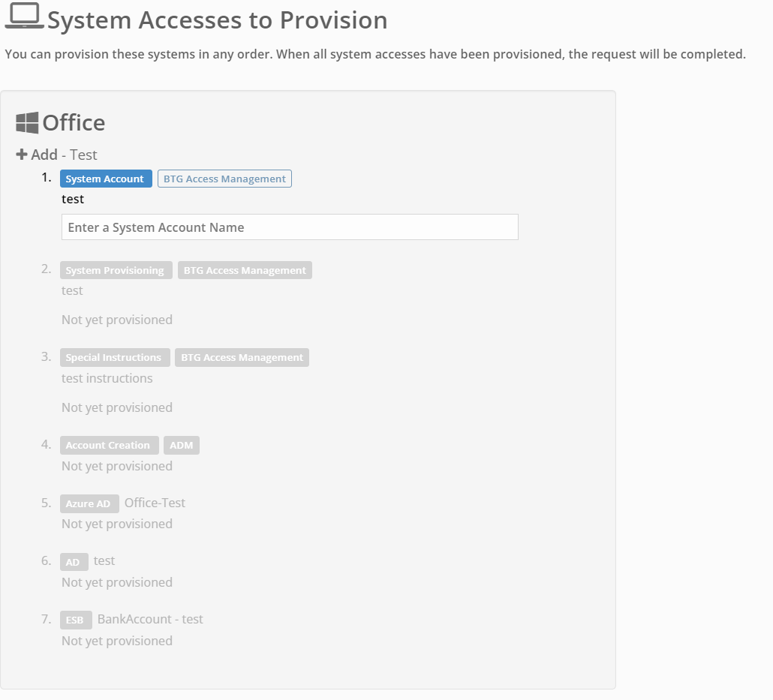Click the test instructions text in step 3

[107, 378]
